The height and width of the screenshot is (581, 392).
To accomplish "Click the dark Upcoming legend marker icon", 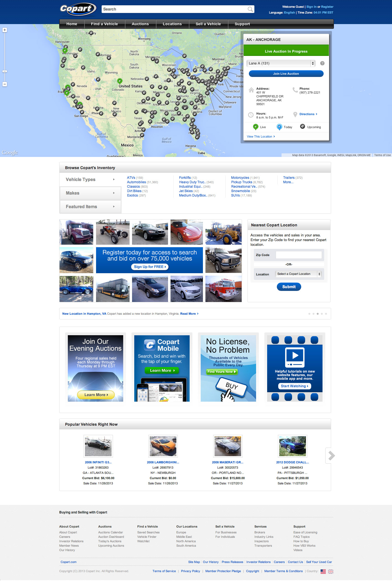I will tap(303, 126).
